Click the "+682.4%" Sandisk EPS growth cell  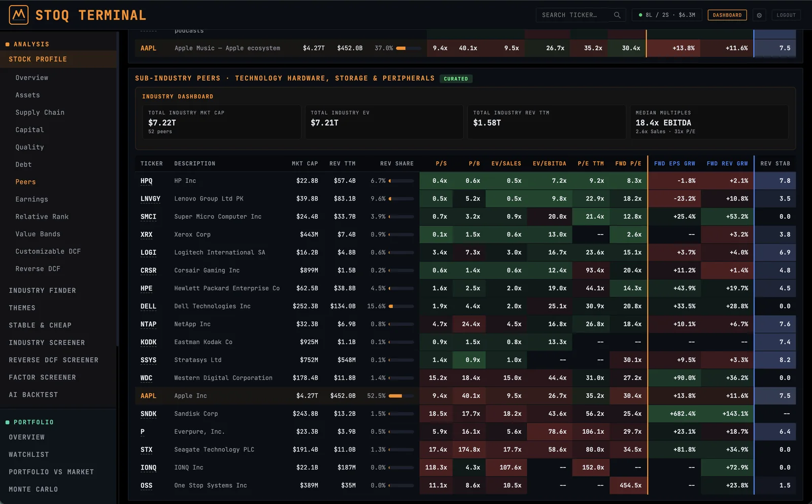(673, 414)
